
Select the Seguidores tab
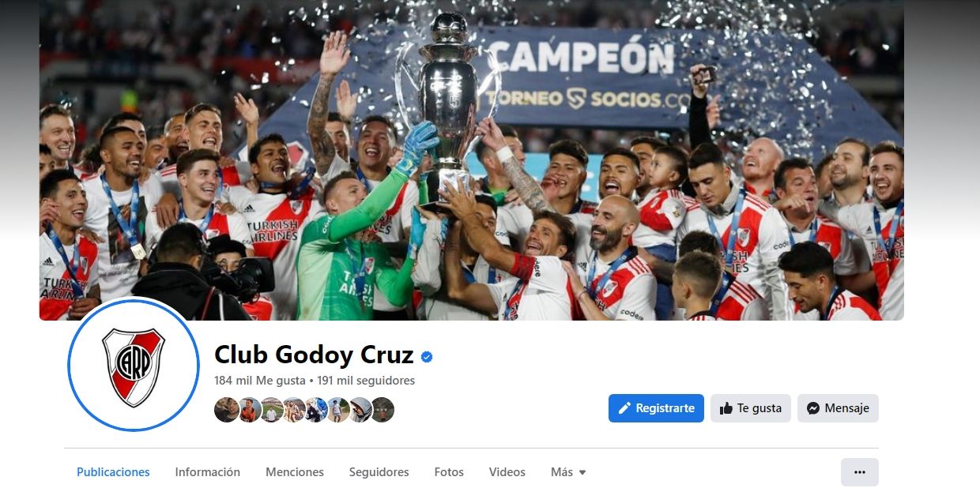379,472
